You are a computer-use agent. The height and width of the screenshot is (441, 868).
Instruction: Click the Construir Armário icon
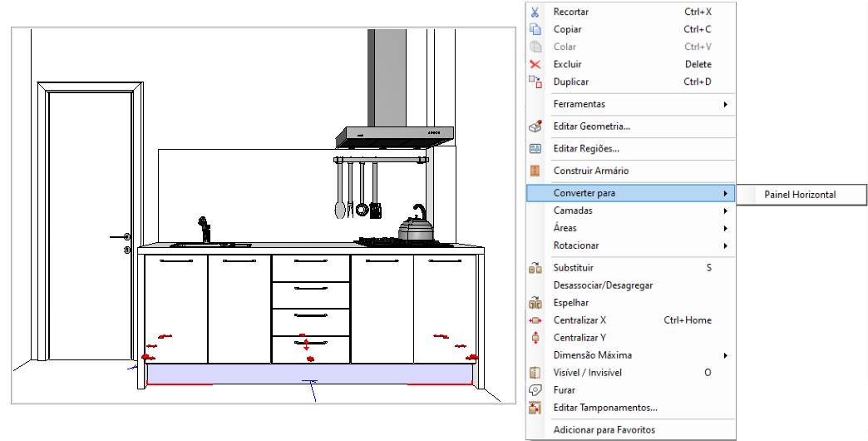(x=535, y=171)
